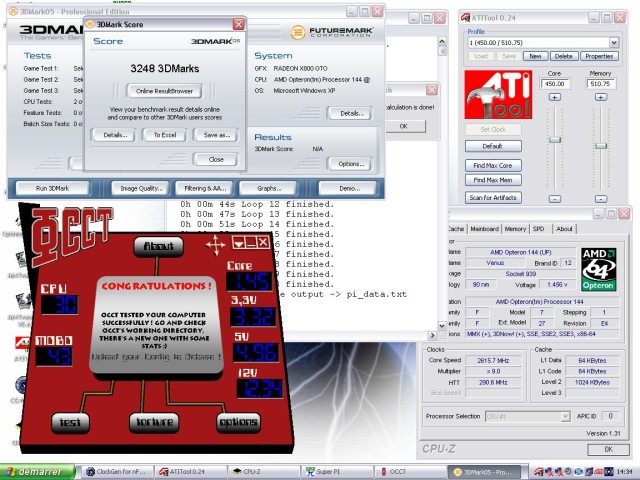The height and width of the screenshot is (480, 640).
Task: Click To Excel in the score dialog
Action: (x=164, y=135)
